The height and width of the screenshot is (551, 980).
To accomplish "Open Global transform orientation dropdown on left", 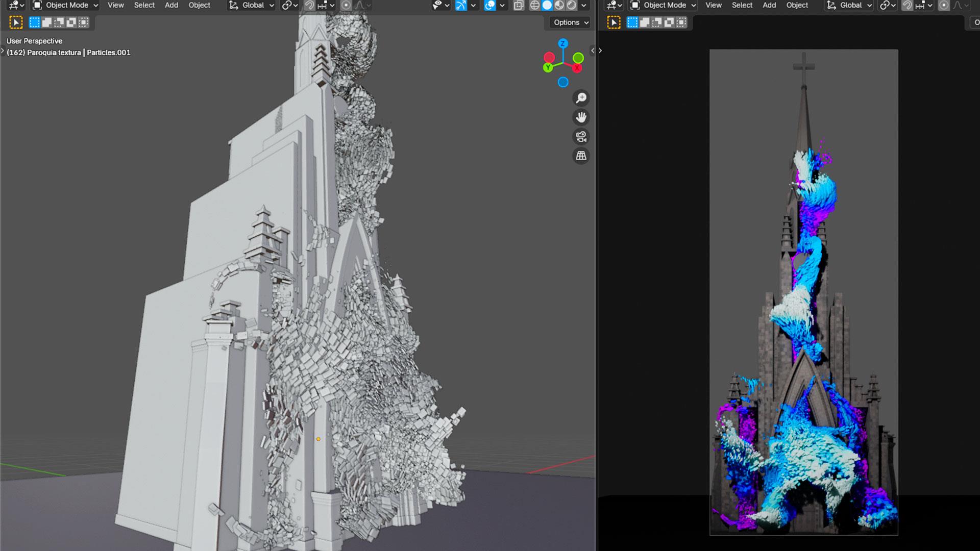I will click(252, 5).
